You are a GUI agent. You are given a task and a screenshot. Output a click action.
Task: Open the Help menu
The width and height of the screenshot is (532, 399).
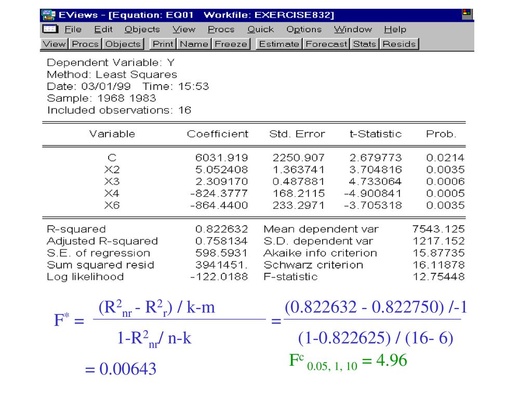click(395, 30)
